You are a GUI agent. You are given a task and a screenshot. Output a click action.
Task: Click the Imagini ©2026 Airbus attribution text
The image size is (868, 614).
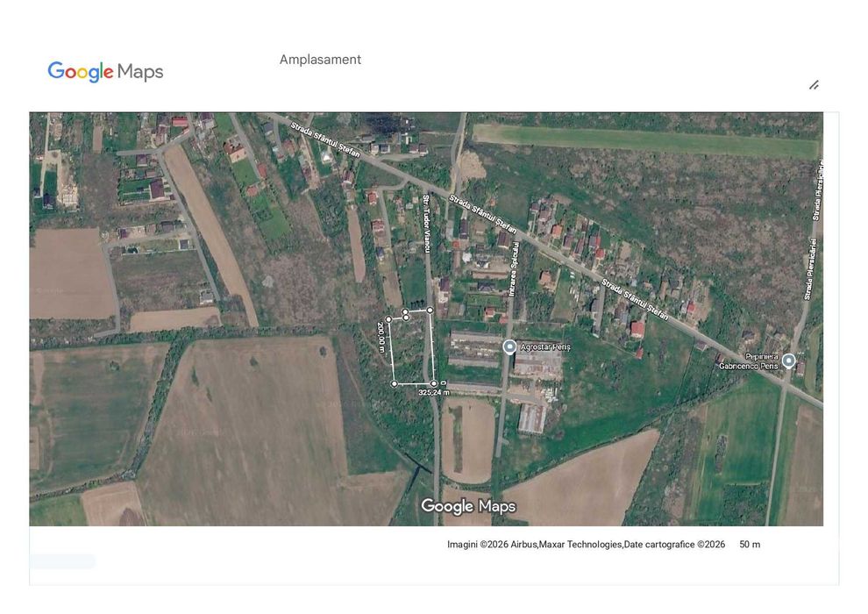587,544
